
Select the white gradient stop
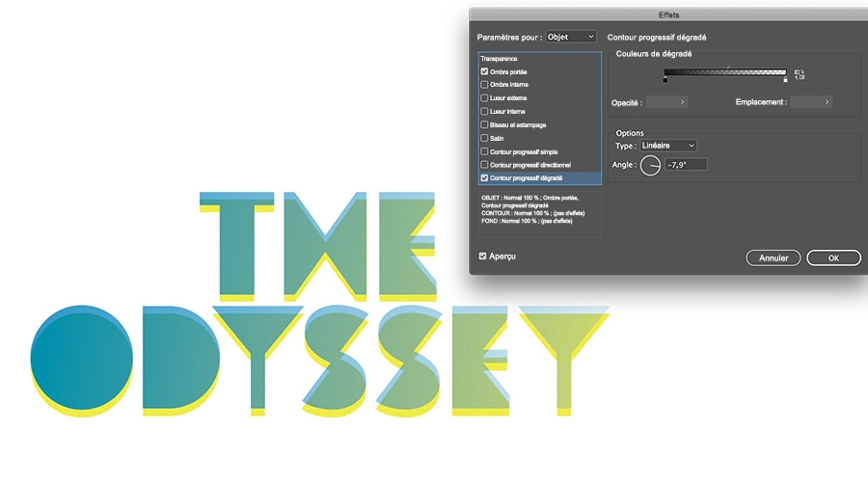785,80
